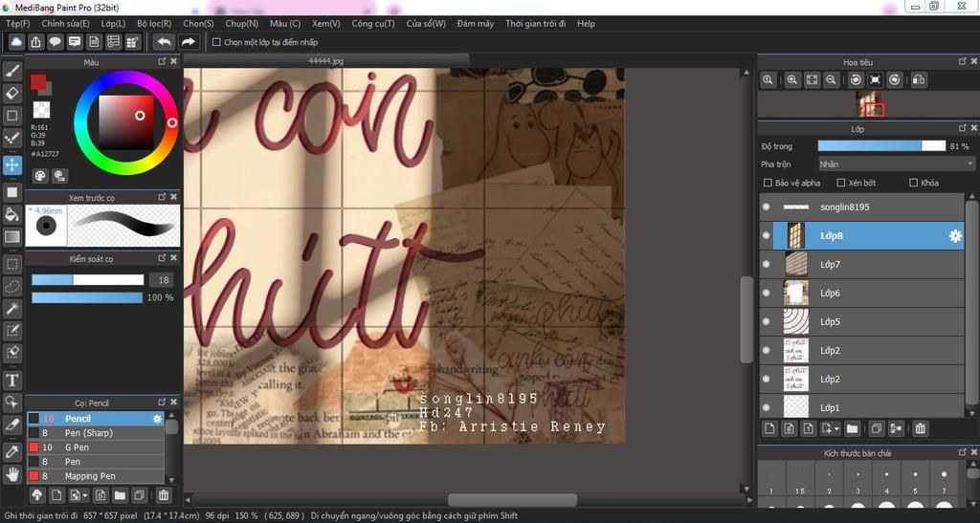Open the Chỉnh sửa(E) menu
Screen dimensions: 980x523
(66, 24)
